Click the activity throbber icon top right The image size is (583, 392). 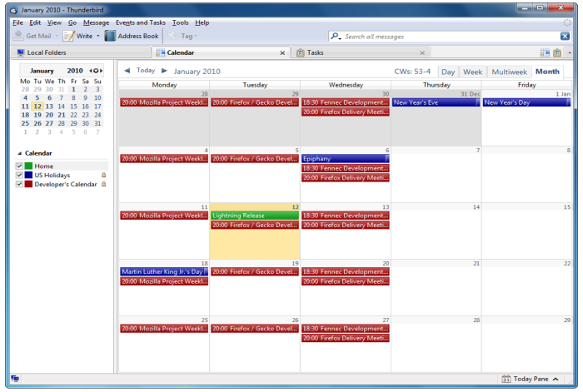tap(567, 22)
